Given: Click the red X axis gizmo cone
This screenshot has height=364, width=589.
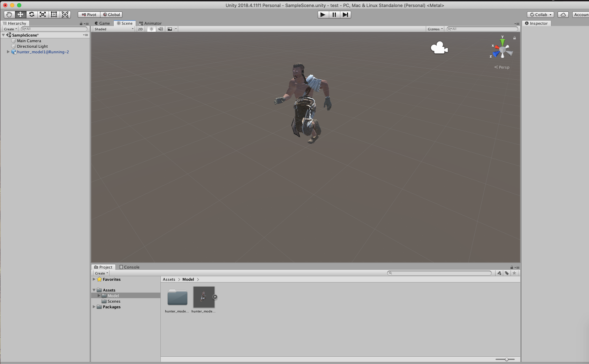Looking at the screenshot, I should point(497,47).
